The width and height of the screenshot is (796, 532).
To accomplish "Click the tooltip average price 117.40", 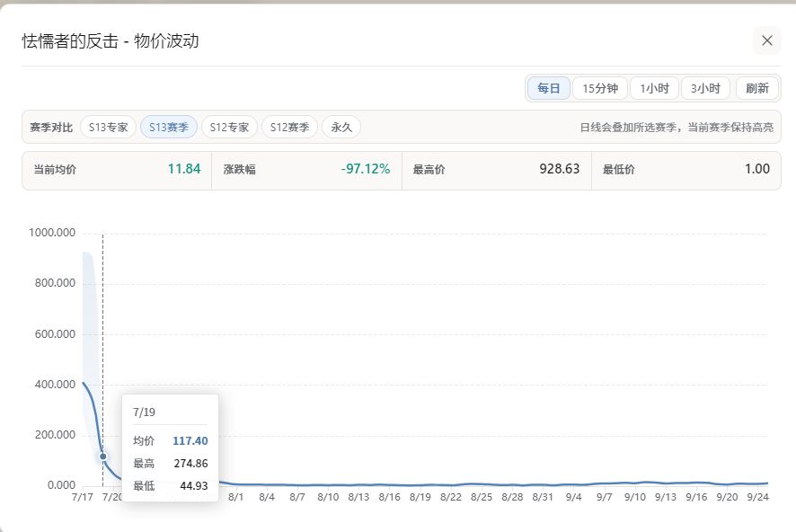I will pyautogui.click(x=190, y=440).
